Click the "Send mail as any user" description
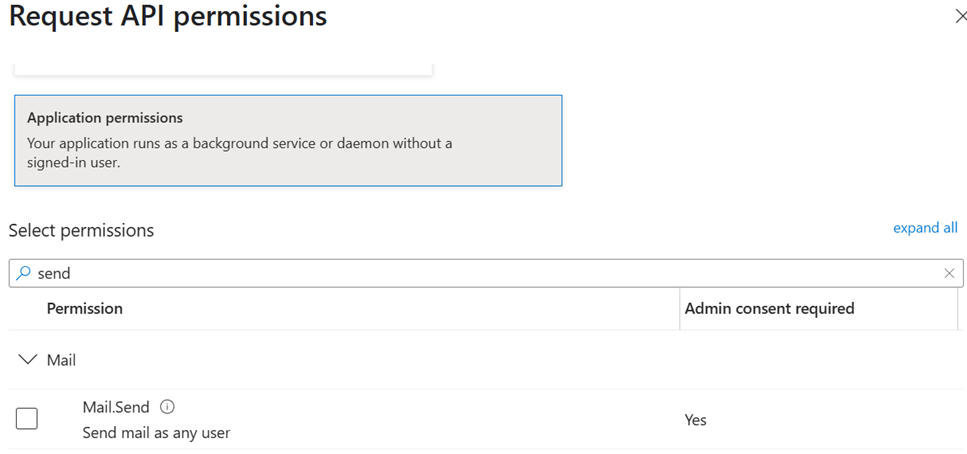The image size is (967, 454). pyautogui.click(x=156, y=433)
